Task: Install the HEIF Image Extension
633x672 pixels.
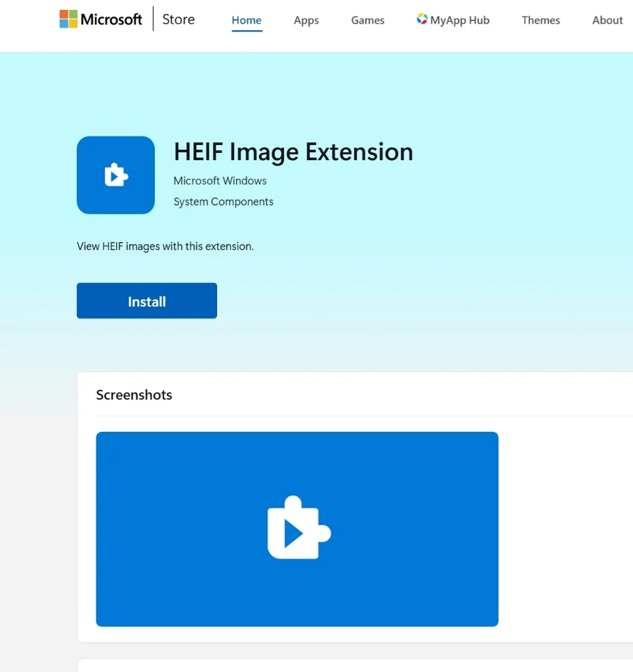Action: pos(146,301)
